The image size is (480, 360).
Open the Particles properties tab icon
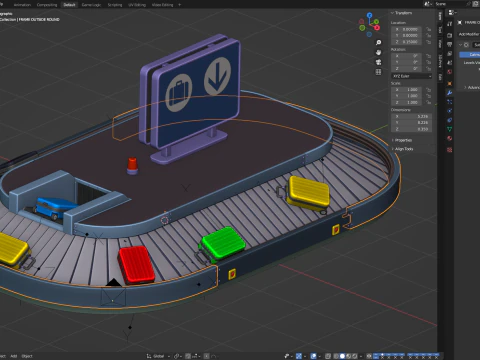pos(450,102)
